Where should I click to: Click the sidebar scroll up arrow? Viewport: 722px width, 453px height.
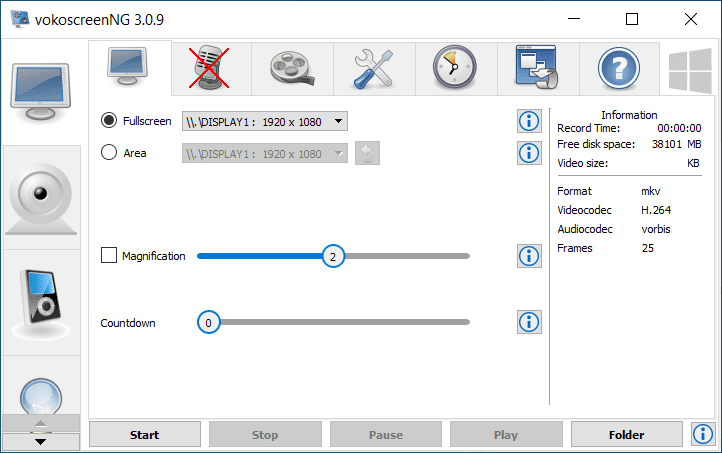(x=41, y=423)
